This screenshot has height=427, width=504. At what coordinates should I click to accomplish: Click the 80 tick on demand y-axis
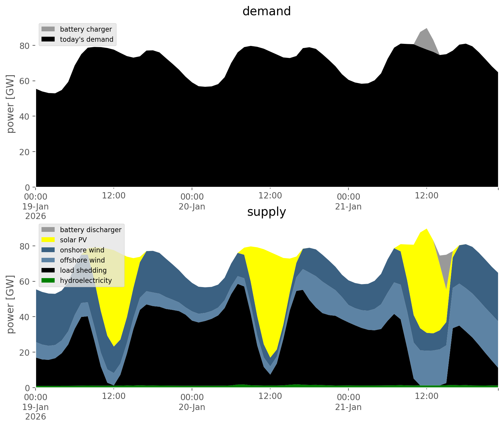(x=24, y=46)
